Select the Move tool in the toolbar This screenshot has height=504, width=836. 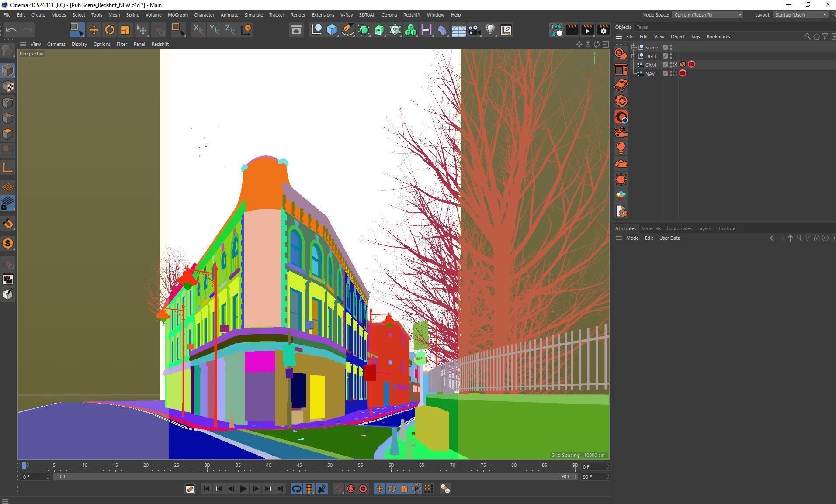click(x=94, y=30)
